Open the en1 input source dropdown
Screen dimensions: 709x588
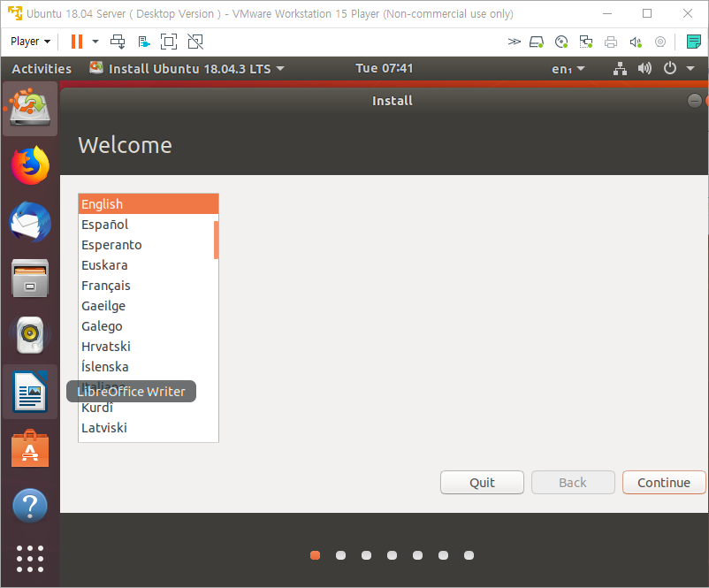click(x=568, y=69)
